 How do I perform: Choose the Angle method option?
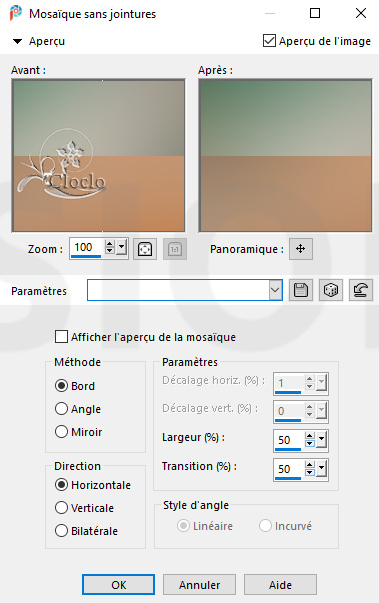coord(62,408)
